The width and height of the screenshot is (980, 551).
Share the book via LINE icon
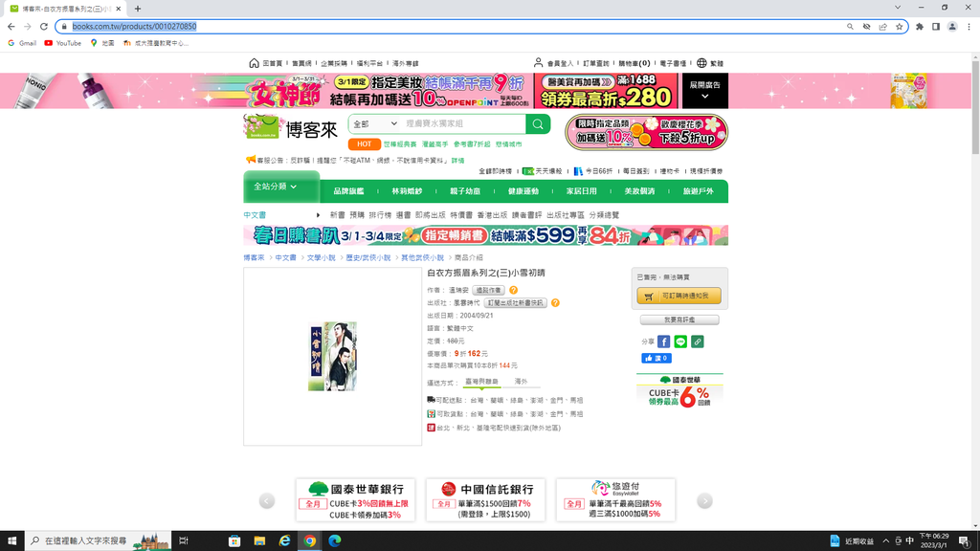tap(680, 342)
